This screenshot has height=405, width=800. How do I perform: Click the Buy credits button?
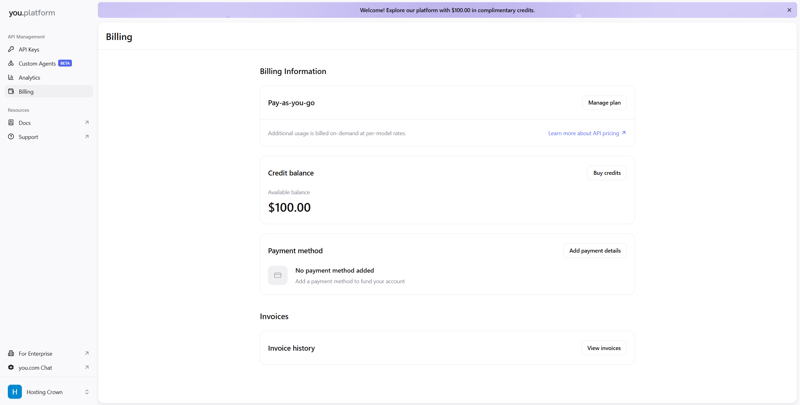click(607, 173)
